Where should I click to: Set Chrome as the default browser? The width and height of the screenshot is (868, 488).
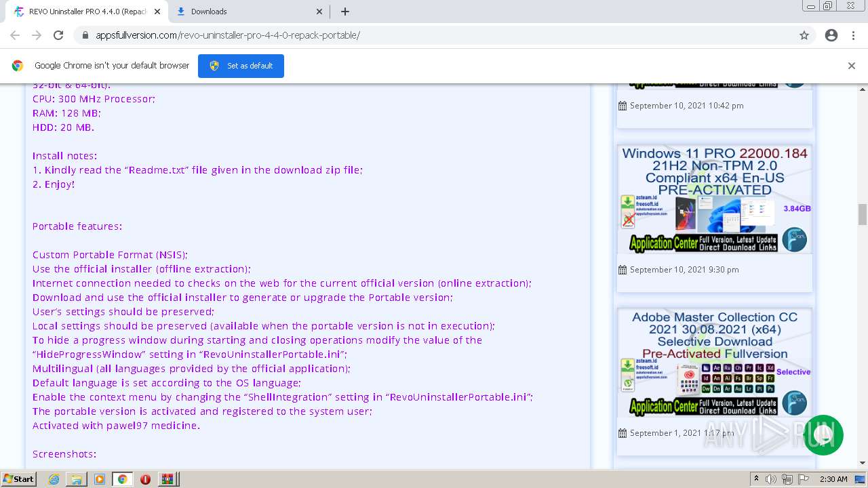(241, 66)
